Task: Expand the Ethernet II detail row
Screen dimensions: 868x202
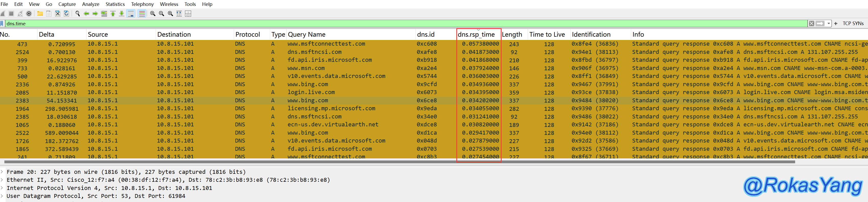Action: point(2,180)
